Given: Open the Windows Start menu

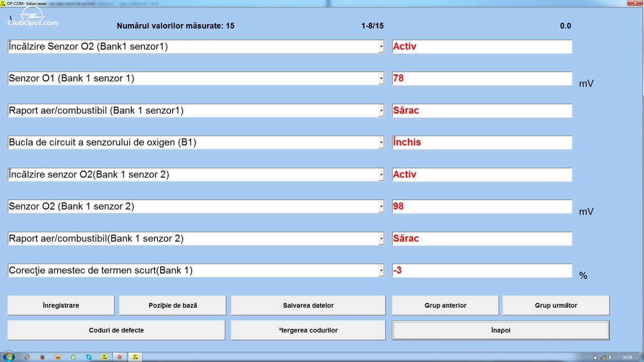Looking at the screenshot, I should coord(9,357).
